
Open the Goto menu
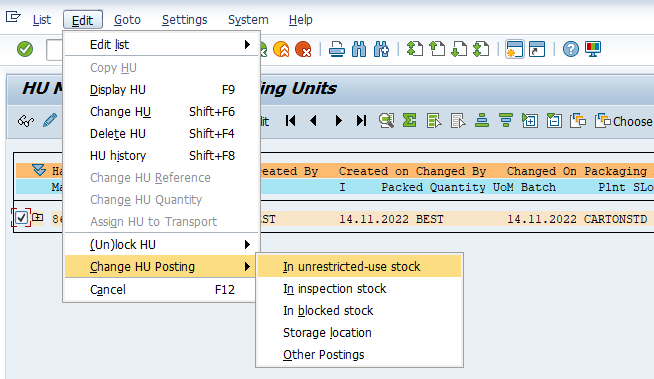[x=127, y=20]
